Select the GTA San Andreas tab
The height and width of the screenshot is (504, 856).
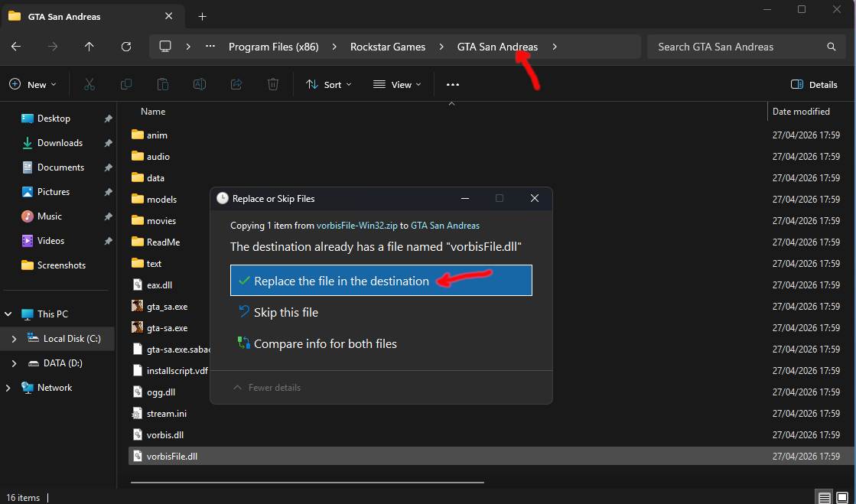[92, 16]
